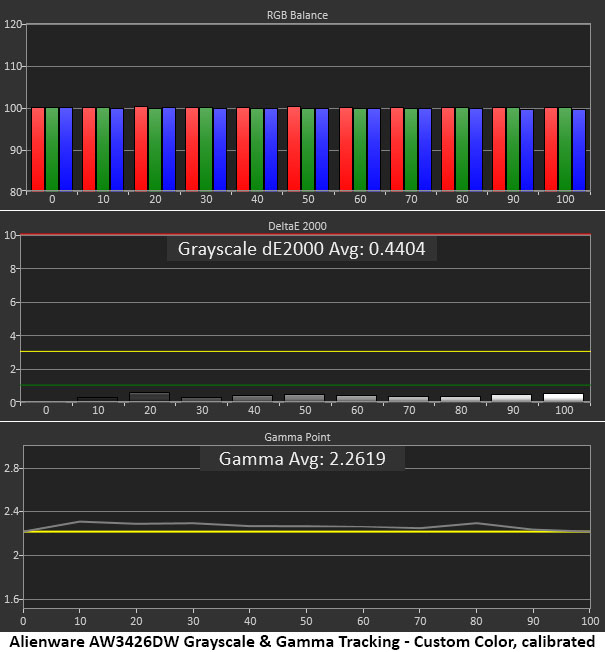
Task: Click the Grayscale dE2000 Avg label
Action: coord(301,249)
